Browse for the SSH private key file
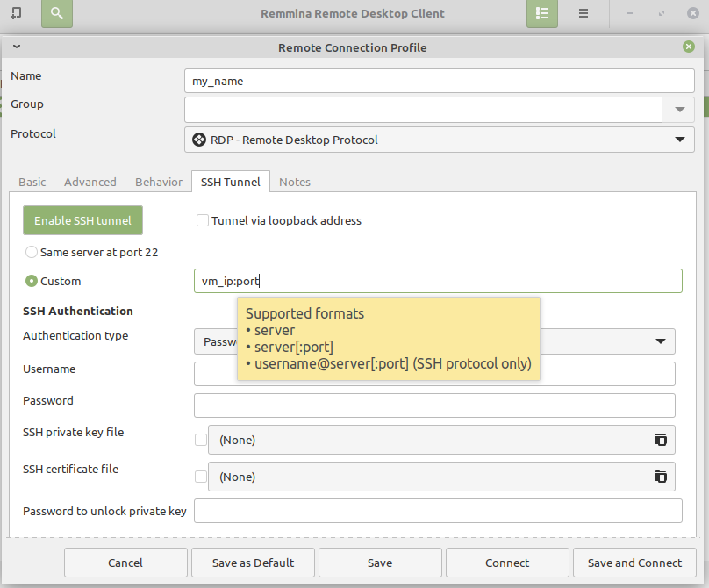The image size is (709, 588). 660,440
